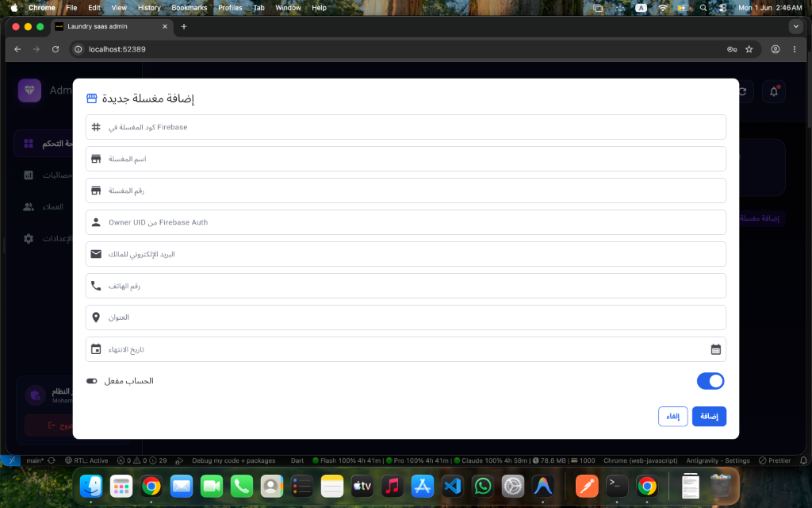
Task: Click the إلغاء cancel button
Action: coord(672,416)
